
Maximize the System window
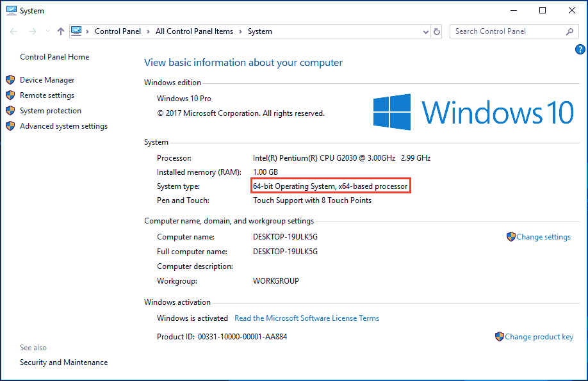pyautogui.click(x=543, y=10)
